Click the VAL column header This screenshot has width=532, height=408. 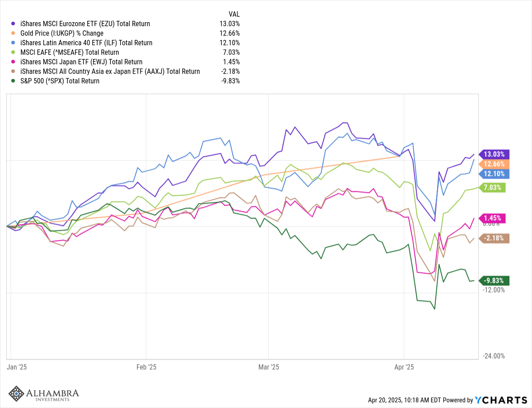point(234,14)
